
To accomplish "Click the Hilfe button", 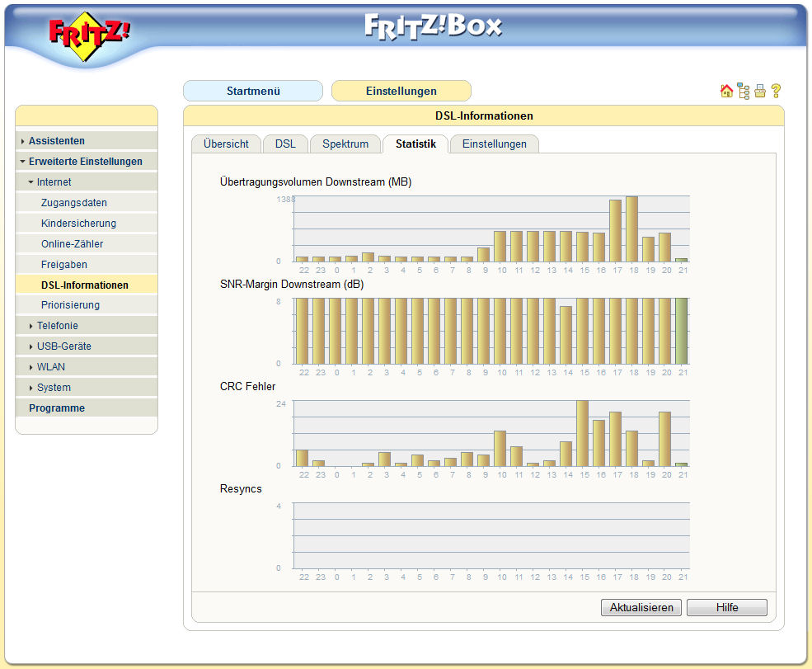I will (x=726, y=608).
